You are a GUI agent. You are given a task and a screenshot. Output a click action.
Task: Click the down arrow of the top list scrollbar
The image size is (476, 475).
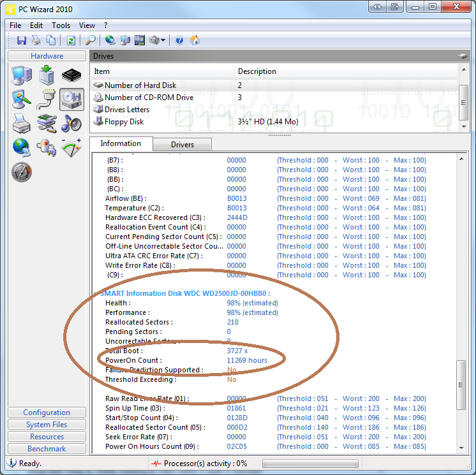(464, 127)
